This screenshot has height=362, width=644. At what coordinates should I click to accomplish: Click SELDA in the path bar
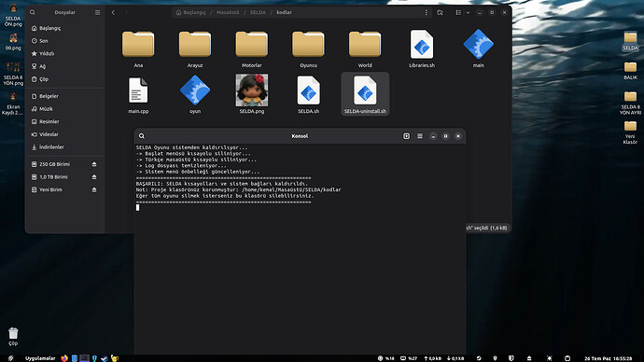tap(258, 12)
